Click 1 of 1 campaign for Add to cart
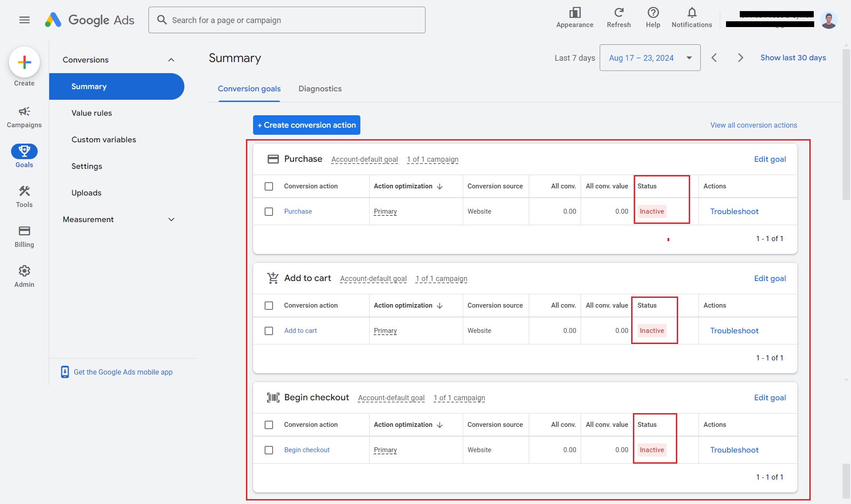This screenshot has height=504, width=851. click(x=441, y=279)
